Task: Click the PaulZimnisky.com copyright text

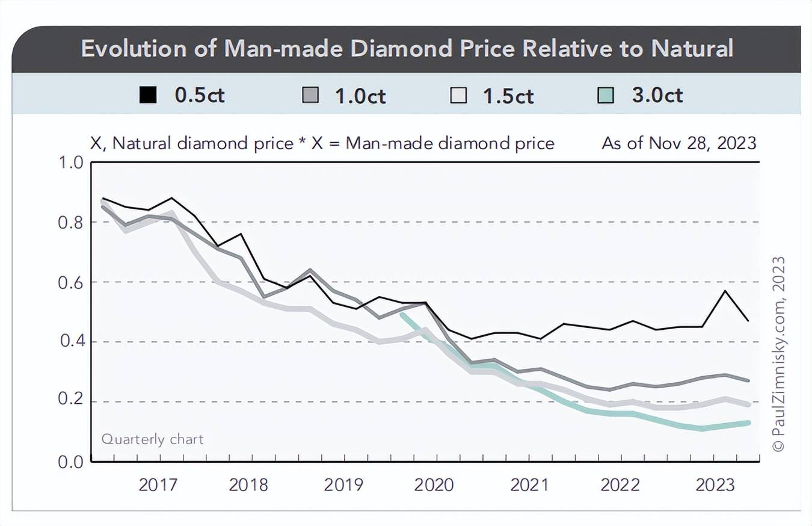Action: (779, 354)
